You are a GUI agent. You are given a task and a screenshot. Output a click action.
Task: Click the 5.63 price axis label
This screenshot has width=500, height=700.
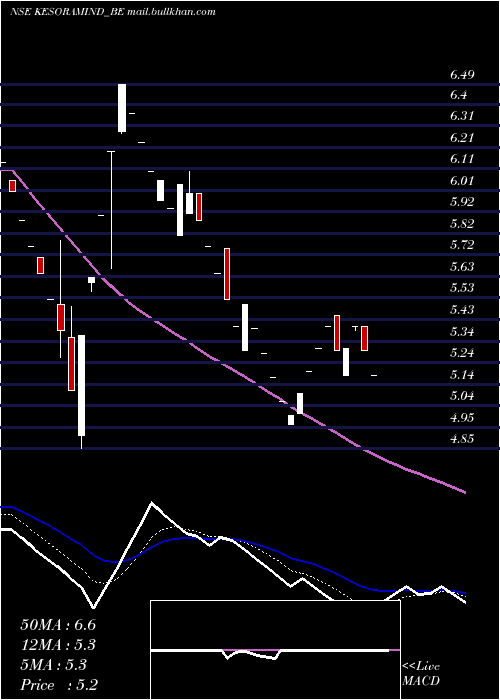click(462, 267)
